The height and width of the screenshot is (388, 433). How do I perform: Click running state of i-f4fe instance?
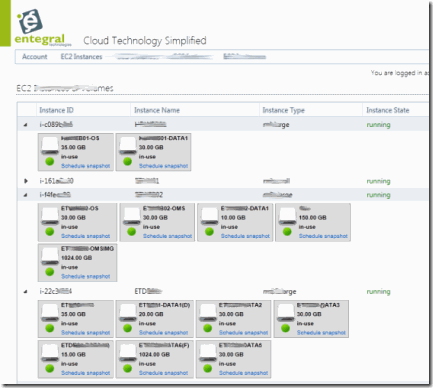(378, 195)
